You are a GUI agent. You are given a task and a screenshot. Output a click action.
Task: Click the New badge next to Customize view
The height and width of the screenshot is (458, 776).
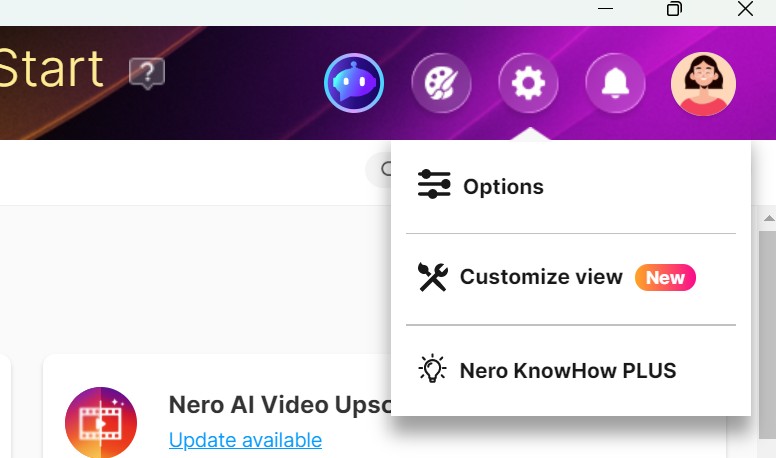[x=665, y=277]
